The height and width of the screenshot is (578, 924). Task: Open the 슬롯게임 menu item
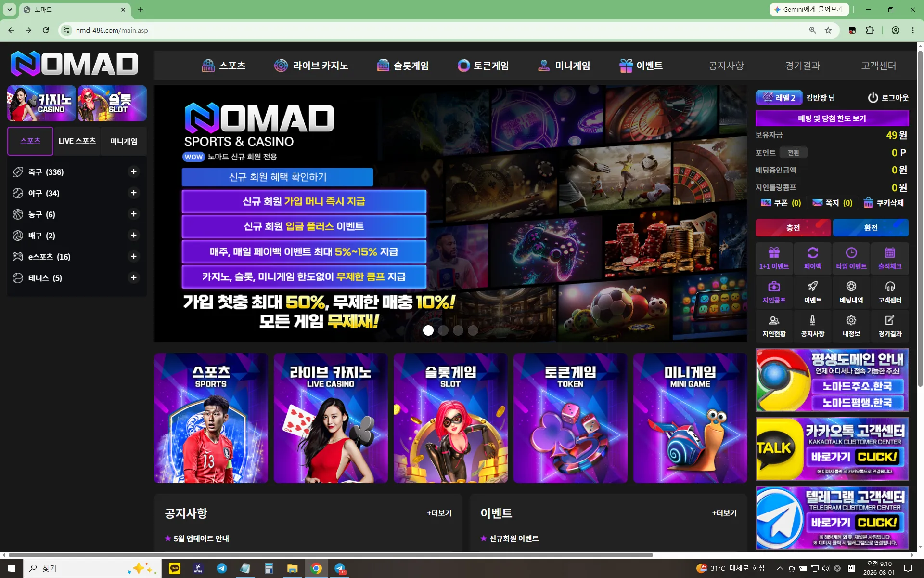pos(403,66)
